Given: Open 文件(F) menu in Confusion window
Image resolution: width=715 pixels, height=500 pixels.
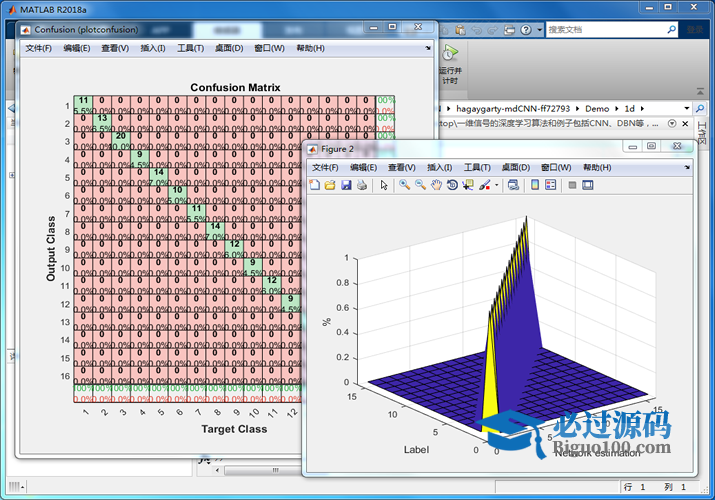Looking at the screenshot, I should (x=39, y=48).
